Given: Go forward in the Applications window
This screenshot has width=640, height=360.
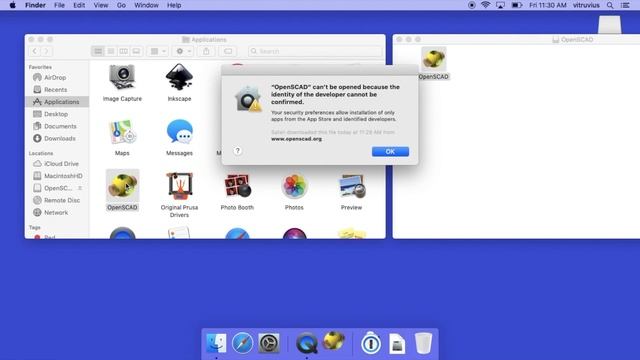Looking at the screenshot, I should tap(46, 51).
